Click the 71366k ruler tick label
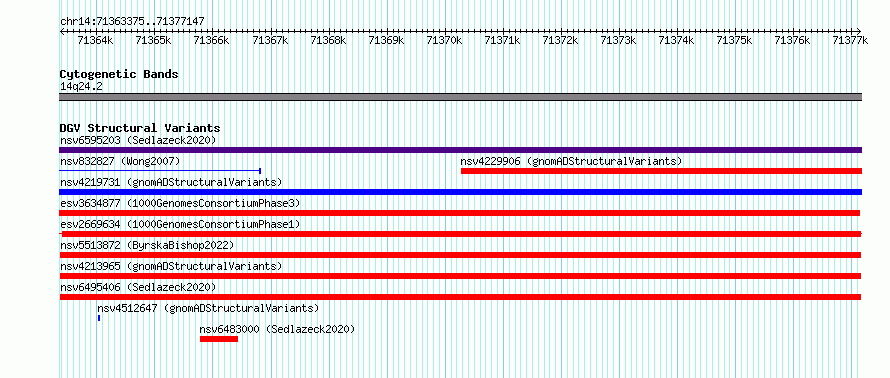This screenshot has height=378, width=890. pyautogui.click(x=211, y=40)
